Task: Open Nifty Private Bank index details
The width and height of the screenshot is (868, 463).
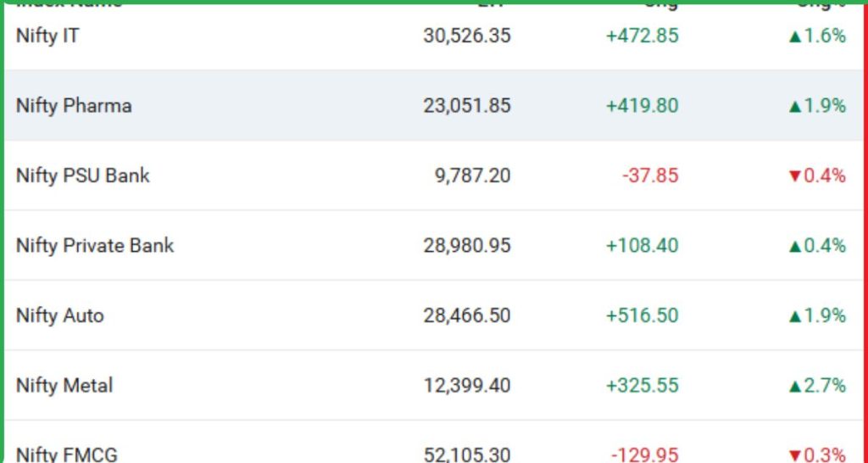Action: point(95,246)
